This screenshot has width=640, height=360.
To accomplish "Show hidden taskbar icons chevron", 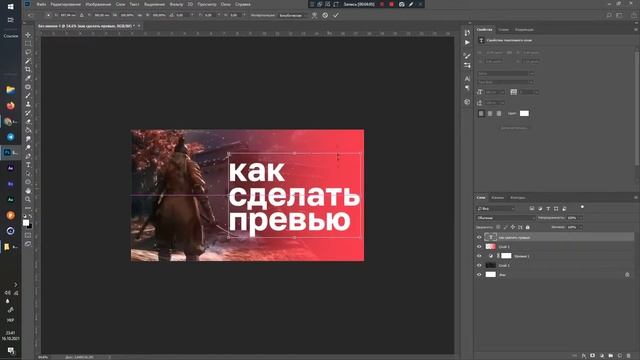I will coord(16,284).
